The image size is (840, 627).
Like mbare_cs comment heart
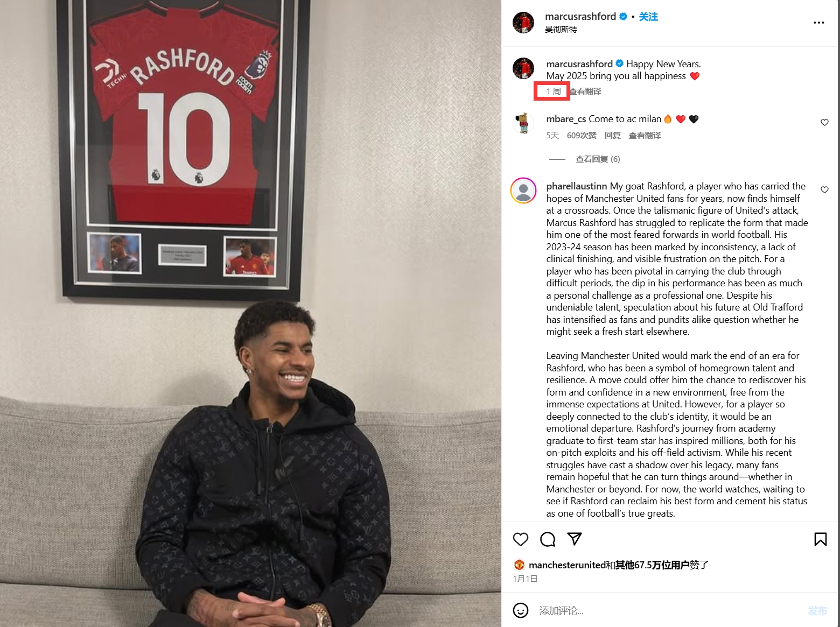pos(824,123)
